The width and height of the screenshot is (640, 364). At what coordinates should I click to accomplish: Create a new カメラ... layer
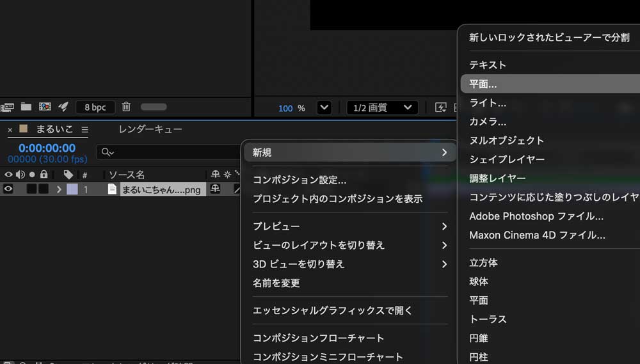click(x=487, y=122)
